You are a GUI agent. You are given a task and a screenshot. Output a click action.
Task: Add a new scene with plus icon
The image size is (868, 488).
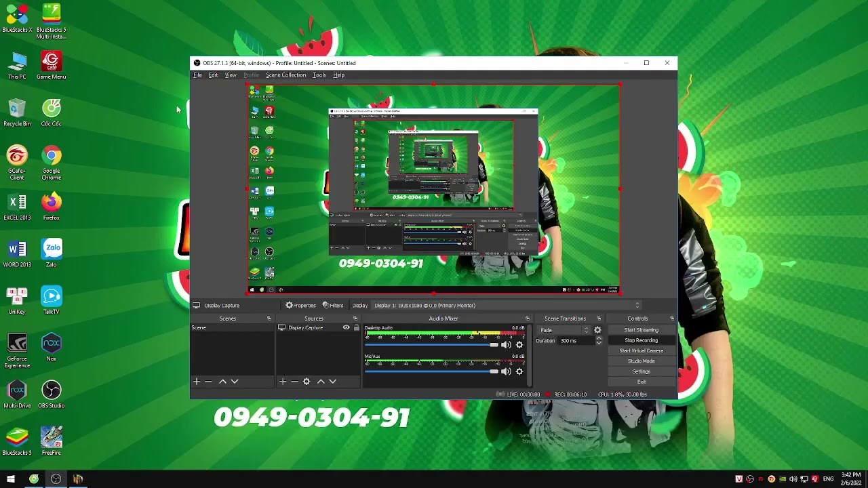click(x=197, y=382)
